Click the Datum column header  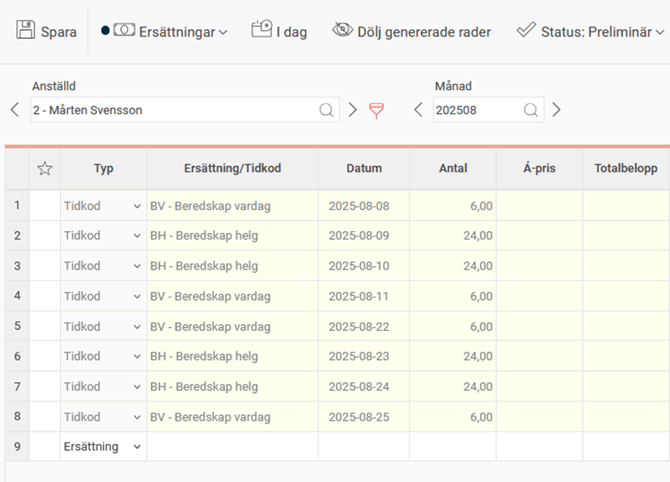click(364, 169)
